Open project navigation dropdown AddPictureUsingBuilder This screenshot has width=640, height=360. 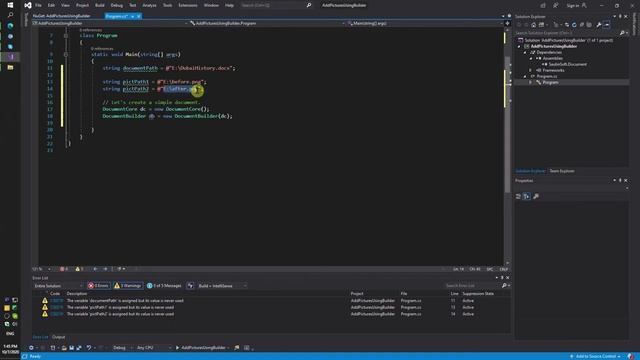tap(110, 23)
